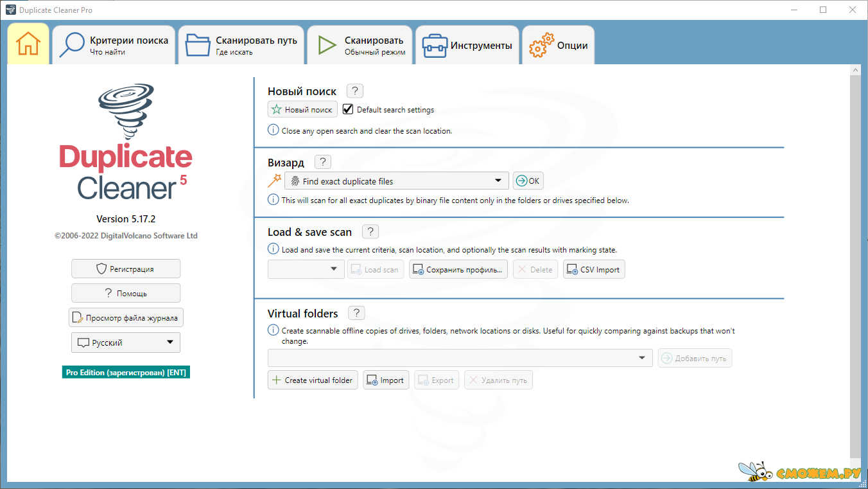868x489 pixels.
Task: Click the Export virtual folder button
Action: [437, 380]
